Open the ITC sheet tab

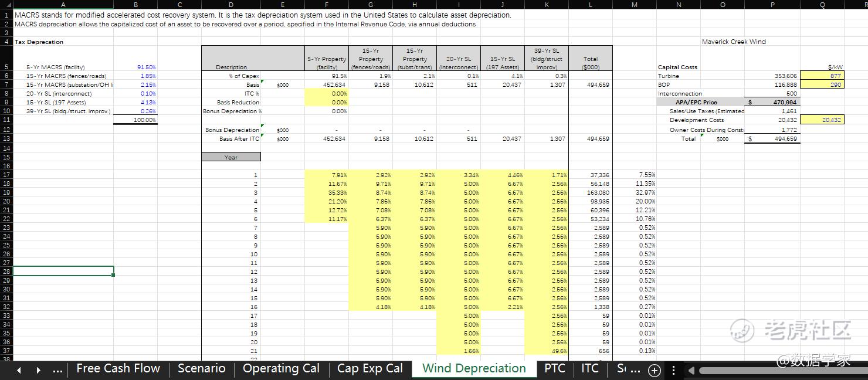point(589,368)
